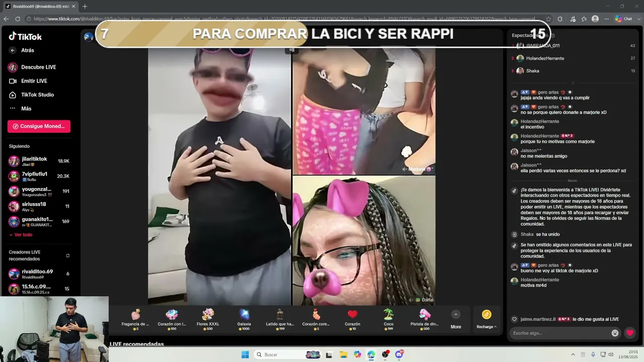
Task: Click the "el incentivo" comment
Action: [x=533, y=127]
